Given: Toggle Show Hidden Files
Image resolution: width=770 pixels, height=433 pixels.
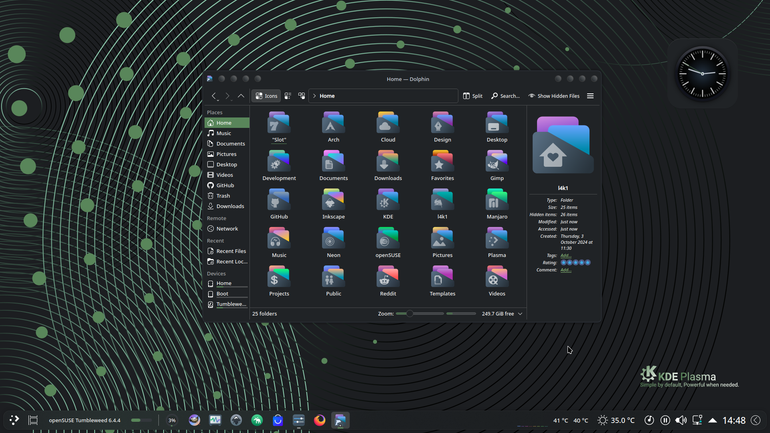Looking at the screenshot, I should click(x=553, y=96).
